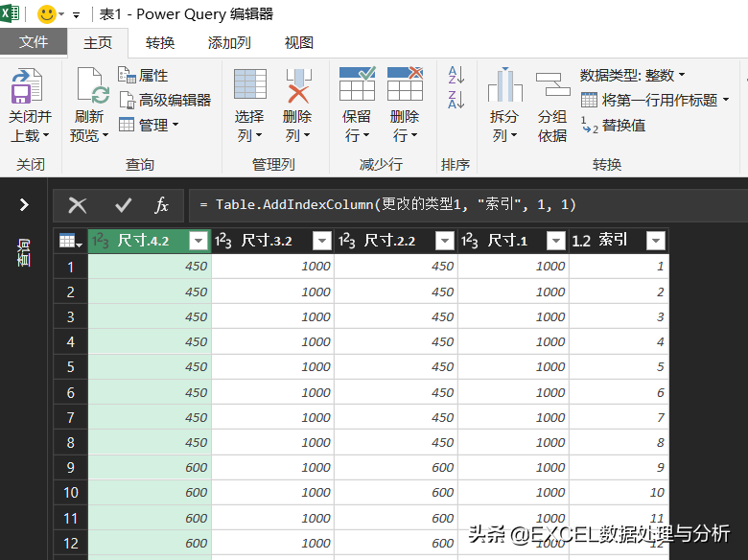
Task: Click the 拆分列 split column icon
Action: (x=505, y=84)
